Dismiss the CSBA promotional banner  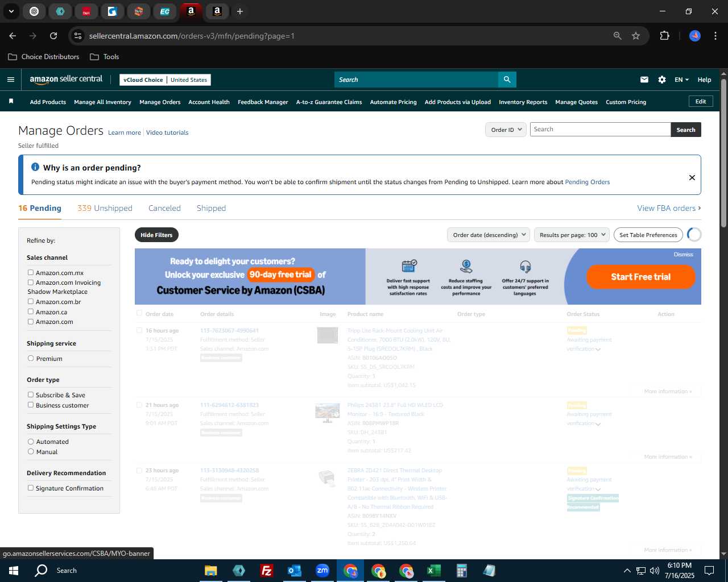pyautogui.click(x=683, y=255)
